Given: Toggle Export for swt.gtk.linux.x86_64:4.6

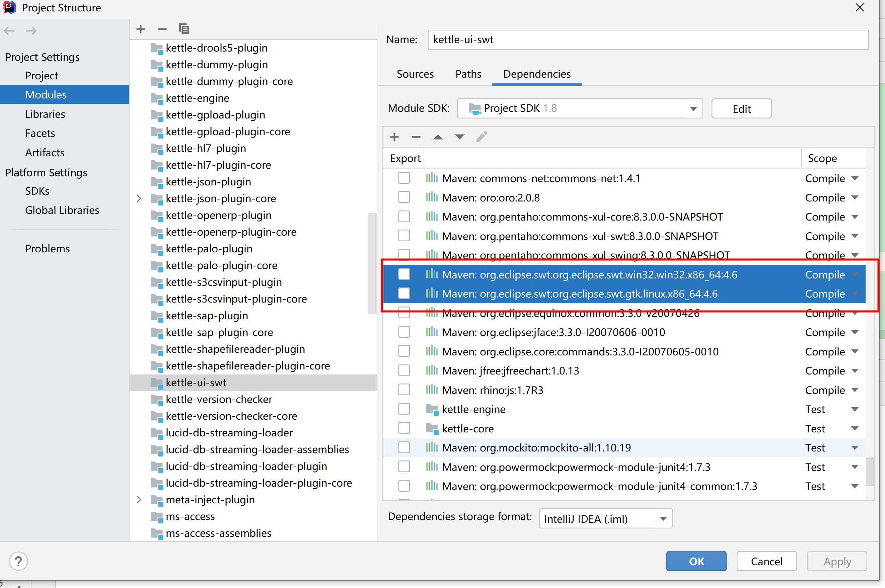Looking at the screenshot, I should coord(404,293).
